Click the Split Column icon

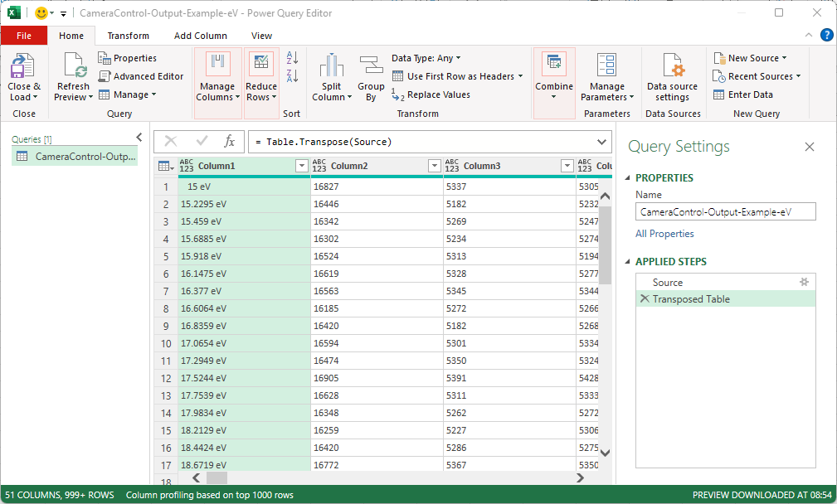point(332,65)
